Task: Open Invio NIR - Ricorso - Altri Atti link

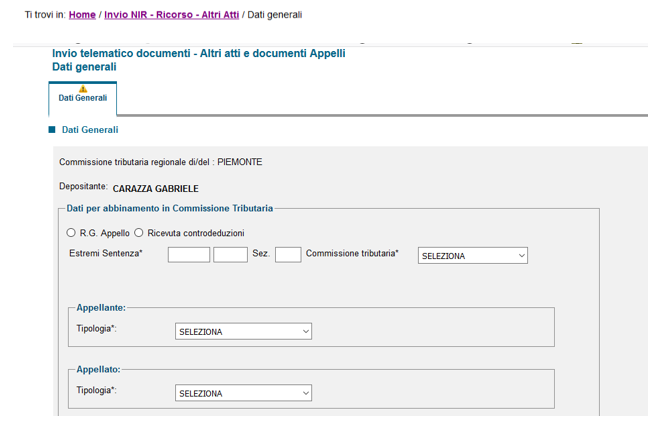Action: (171, 15)
